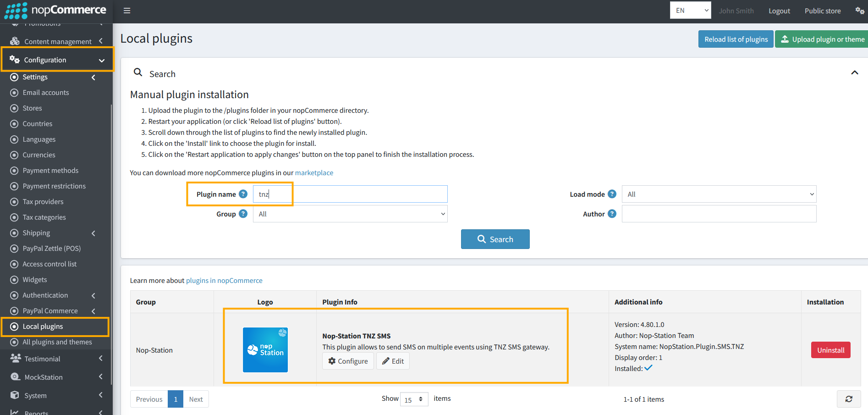
Task: Open Payment methods in sidebar
Action: tap(50, 171)
